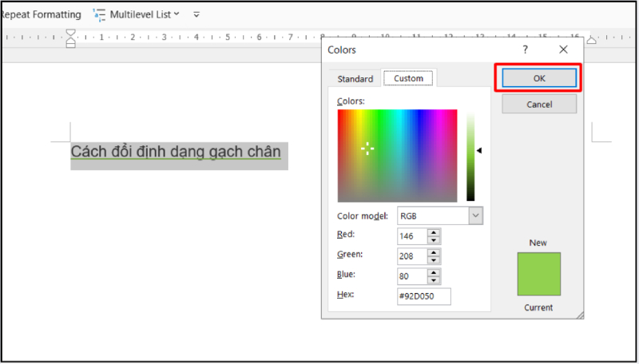639x364 pixels.
Task: Click the luminance slider arrow marker
Action: 479,150
